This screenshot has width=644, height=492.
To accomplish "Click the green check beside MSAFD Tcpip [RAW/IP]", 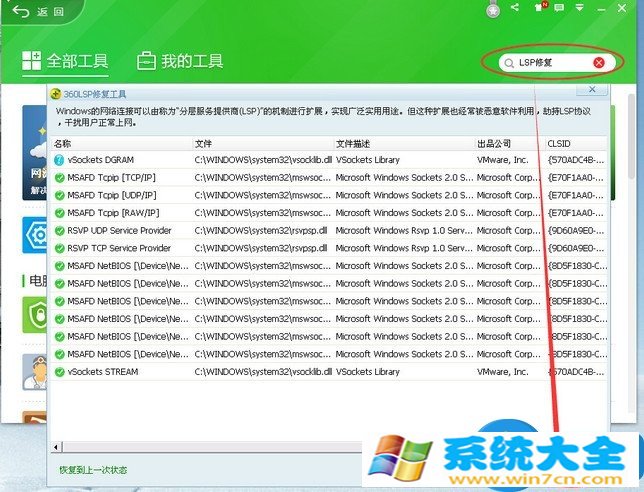I will click(60, 213).
